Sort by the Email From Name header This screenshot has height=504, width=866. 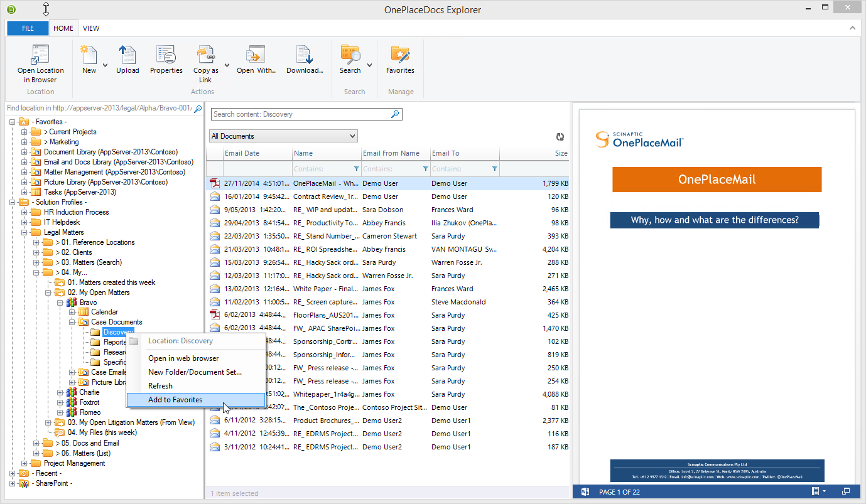(x=396, y=153)
